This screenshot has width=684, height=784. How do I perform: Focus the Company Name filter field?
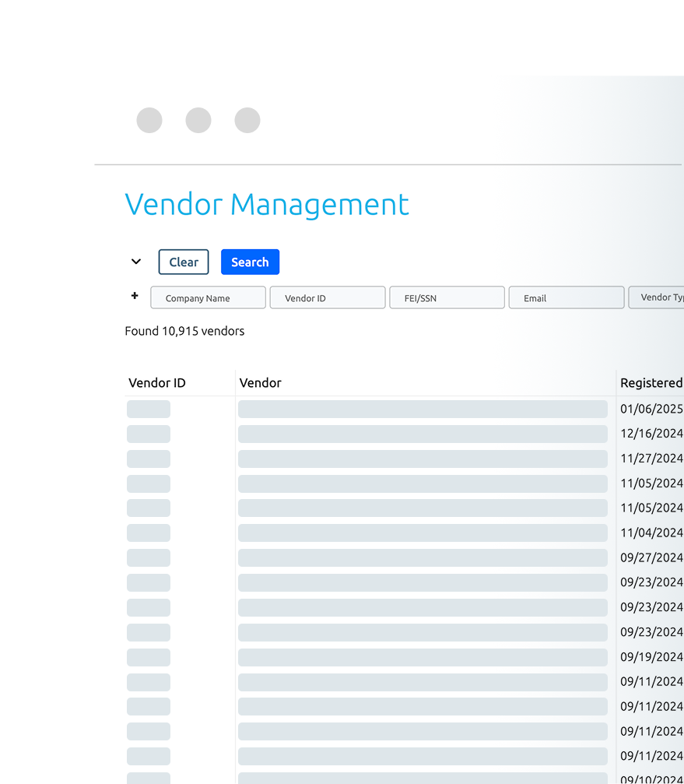(208, 298)
